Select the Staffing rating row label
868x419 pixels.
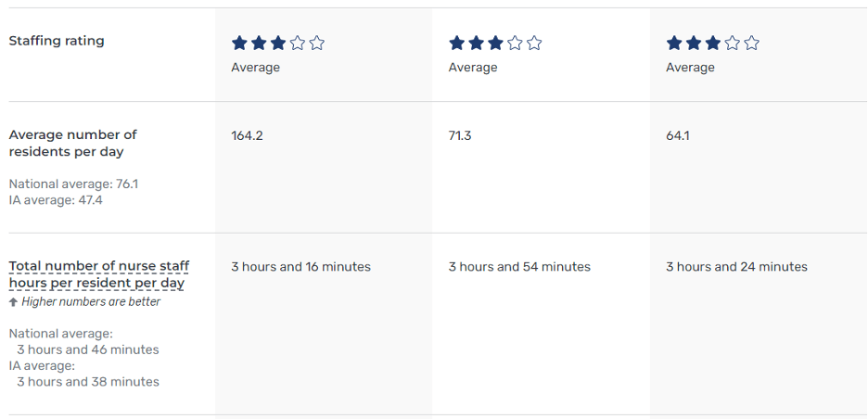(x=57, y=41)
